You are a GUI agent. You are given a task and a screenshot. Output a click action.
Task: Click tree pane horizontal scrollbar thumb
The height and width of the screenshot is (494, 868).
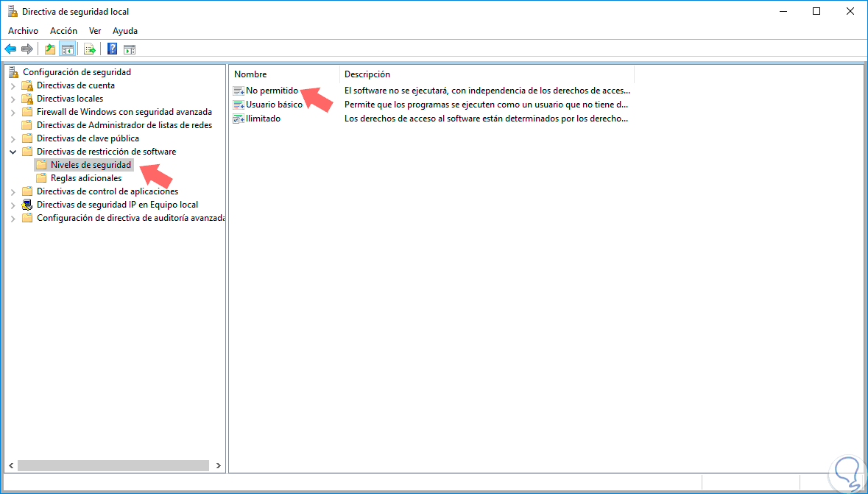[x=113, y=466]
